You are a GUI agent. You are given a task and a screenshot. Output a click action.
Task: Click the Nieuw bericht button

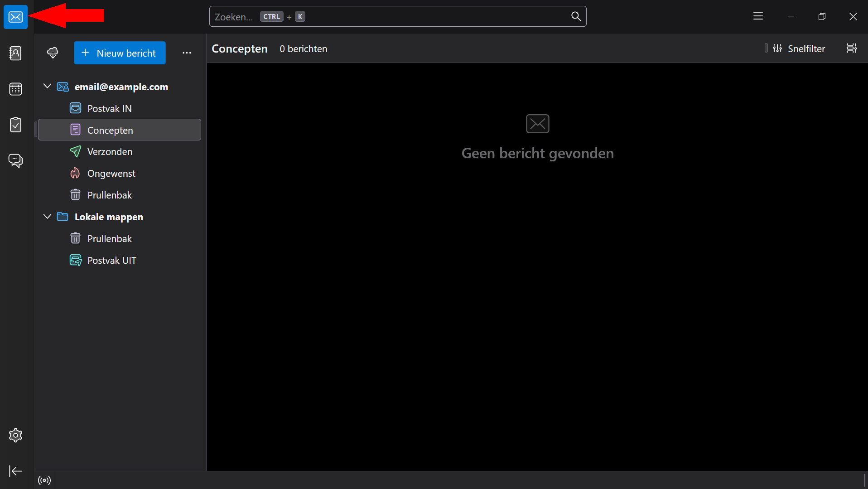[x=120, y=53]
